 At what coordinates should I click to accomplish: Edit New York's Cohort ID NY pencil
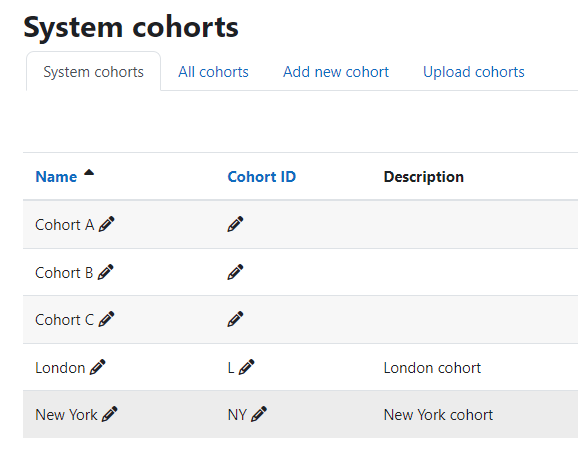[x=259, y=414]
